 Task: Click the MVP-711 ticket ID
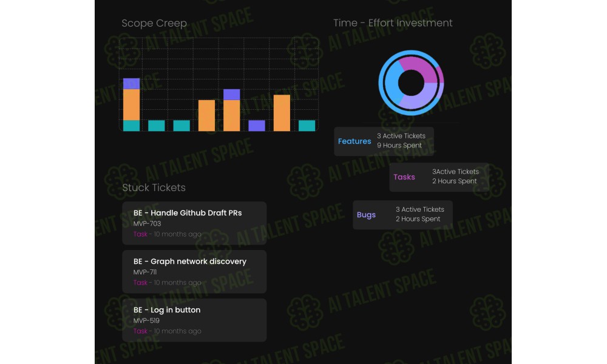click(145, 272)
